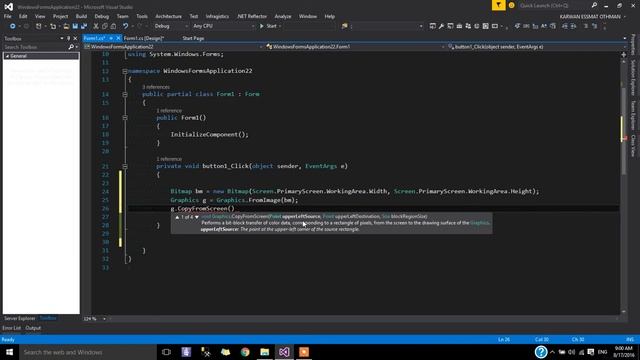Open the Infragistics menu
The image size is (640, 360).
pyautogui.click(x=218, y=16)
